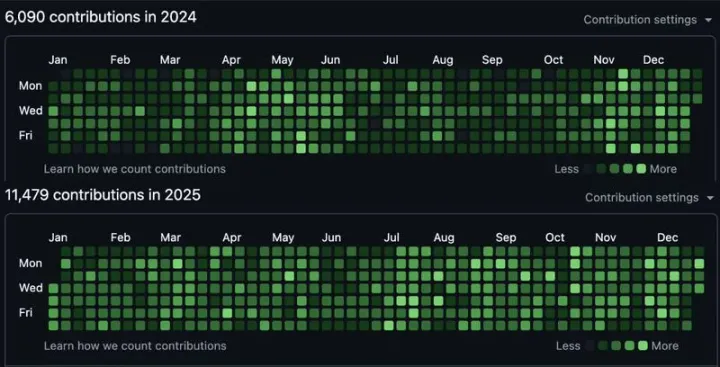
Task: Click the '11,479 contributions in 2025' heading
Action: pyautogui.click(x=103, y=195)
